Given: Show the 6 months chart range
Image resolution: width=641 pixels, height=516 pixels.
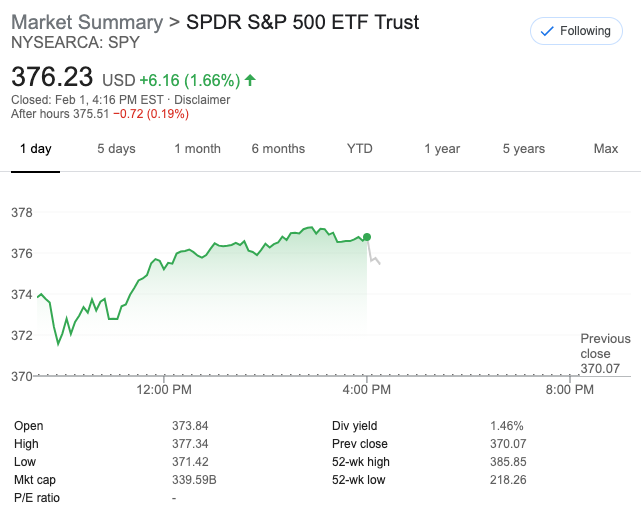Looking at the screenshot, I should pos(278,149).
